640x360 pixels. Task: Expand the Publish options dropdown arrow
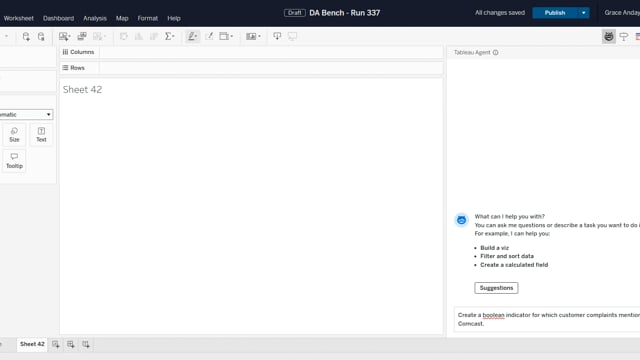[584, 13]
